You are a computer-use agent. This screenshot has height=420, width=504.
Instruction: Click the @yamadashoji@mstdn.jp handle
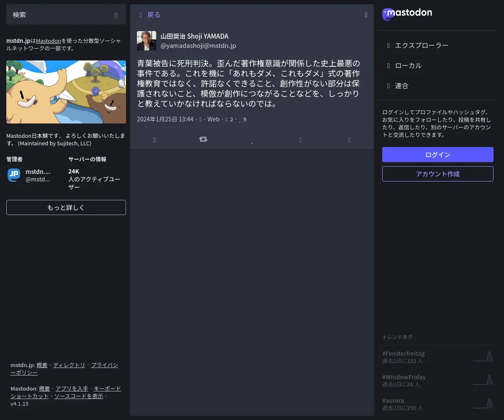click(198, 46)
